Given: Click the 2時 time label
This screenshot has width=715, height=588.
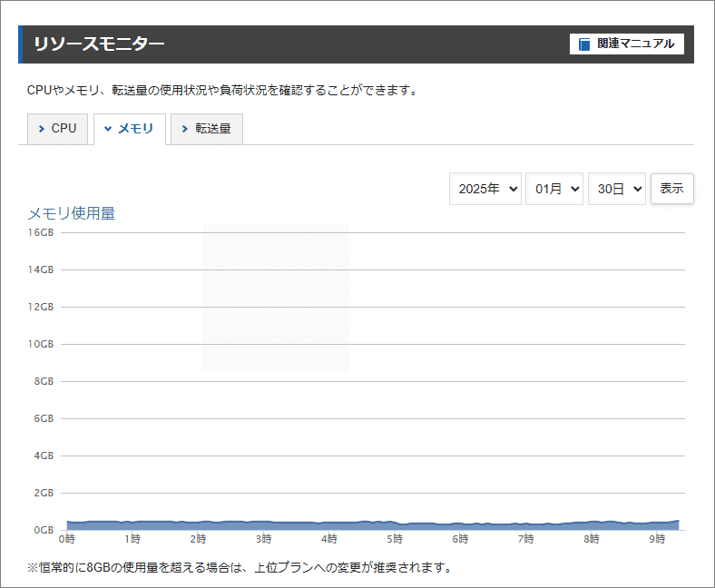Looking at the screenshot, I should [x=198, y=539].
